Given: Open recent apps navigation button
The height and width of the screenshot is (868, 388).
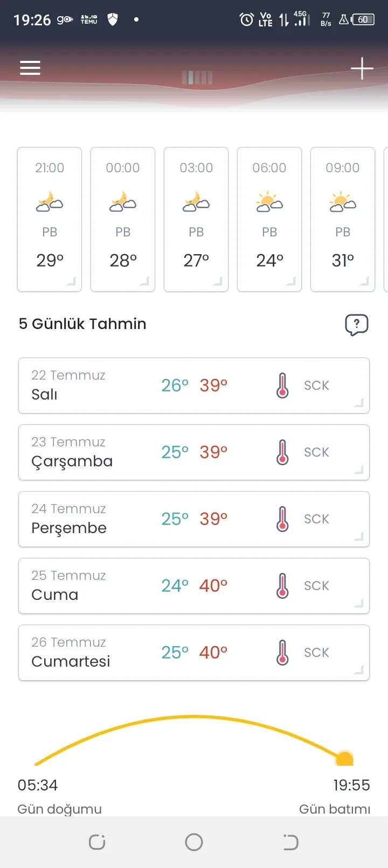Looking at the screenshot, I should click(97, 842).
